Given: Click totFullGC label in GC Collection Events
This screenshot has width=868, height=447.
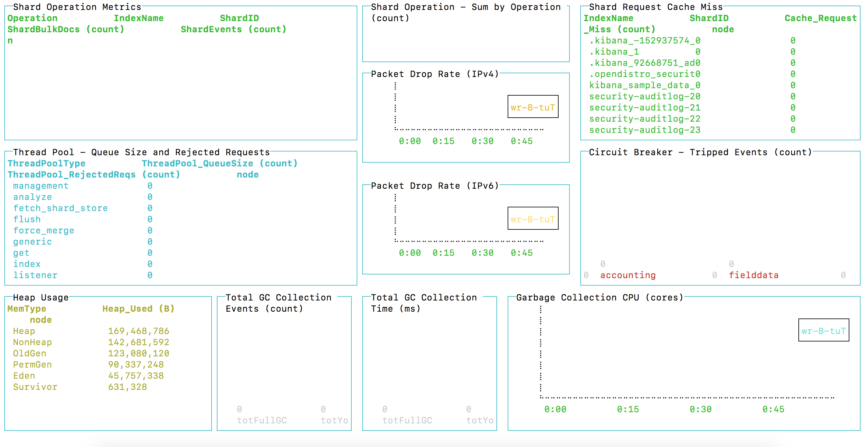Looking at the screenshot, I should [x=262, y=420].
